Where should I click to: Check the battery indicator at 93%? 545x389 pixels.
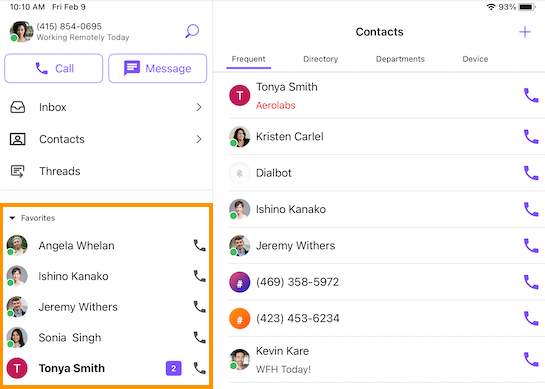[x=527, y=7]
